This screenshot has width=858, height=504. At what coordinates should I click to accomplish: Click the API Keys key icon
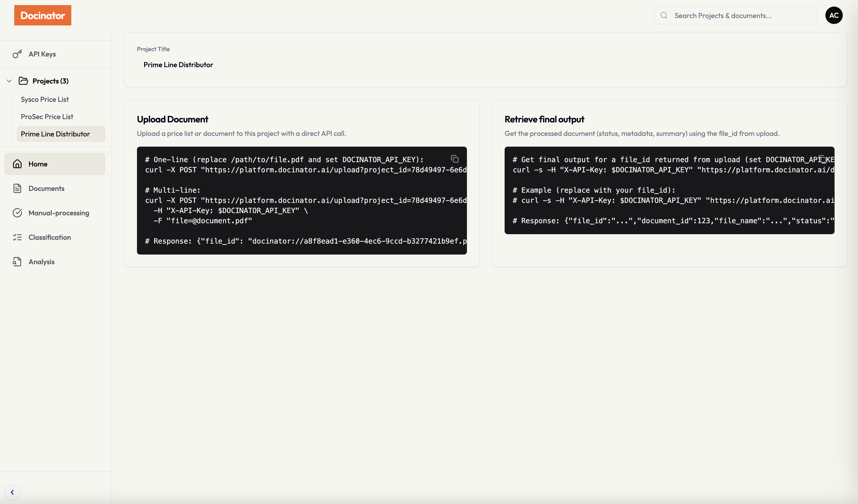[x=17, y=54]
